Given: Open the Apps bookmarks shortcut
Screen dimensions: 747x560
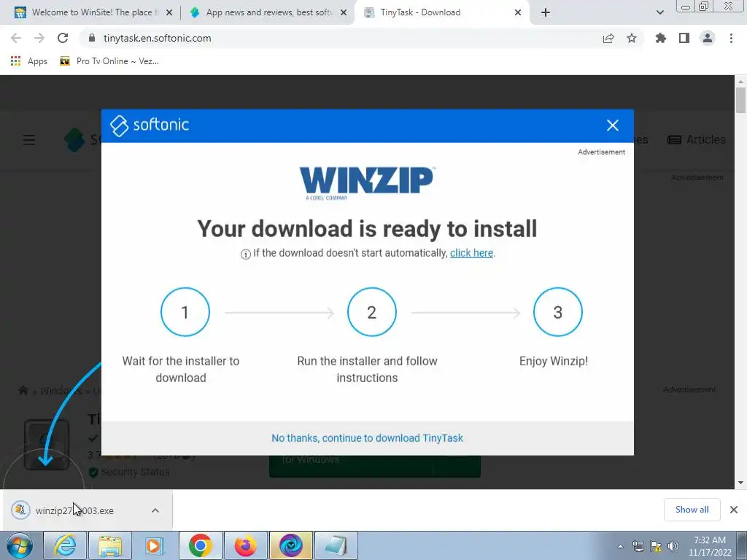Looking at the screenshot, I should [x=29, y=61].
